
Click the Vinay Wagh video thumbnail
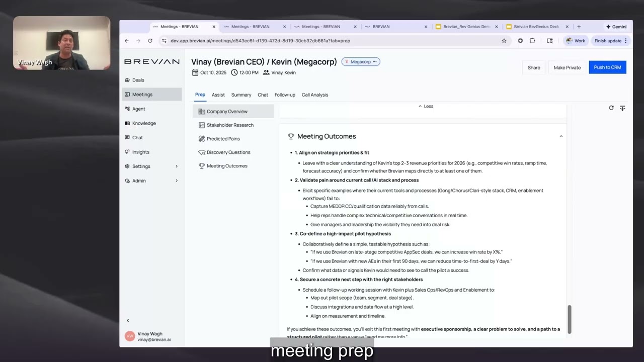click(x=61, y=43)
